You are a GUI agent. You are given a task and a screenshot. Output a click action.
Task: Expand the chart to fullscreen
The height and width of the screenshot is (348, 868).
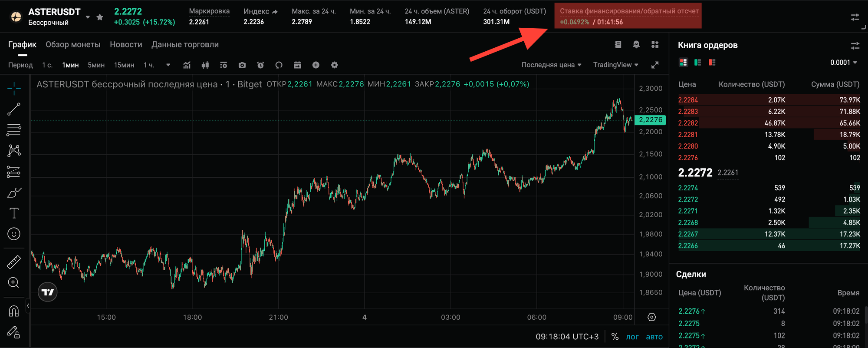655,65
